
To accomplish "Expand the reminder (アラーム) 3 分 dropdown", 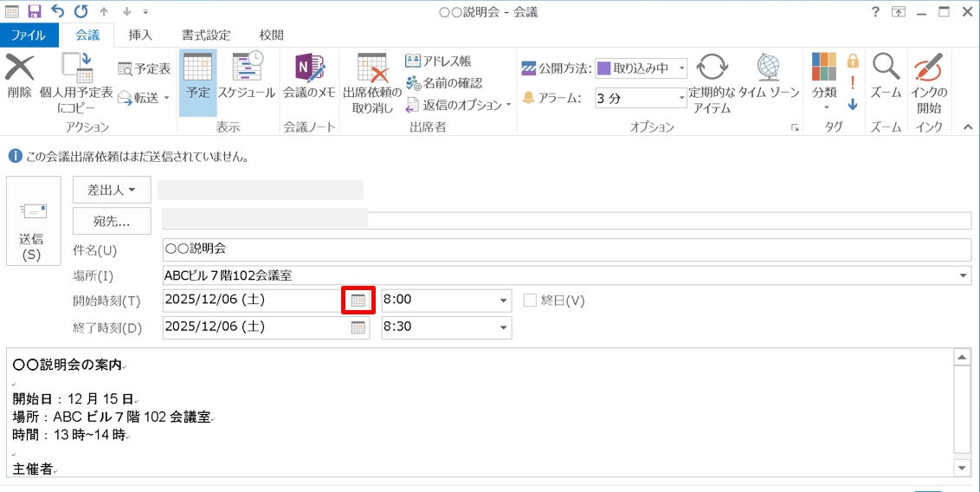I will tap(680, 98).
